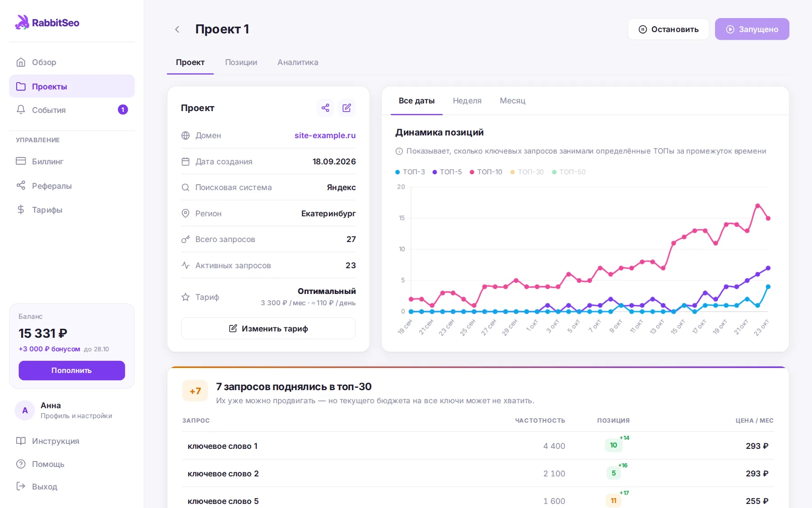Click frequency value 4 400
This screenshot has height=508, width=812.
coord(554,446)
